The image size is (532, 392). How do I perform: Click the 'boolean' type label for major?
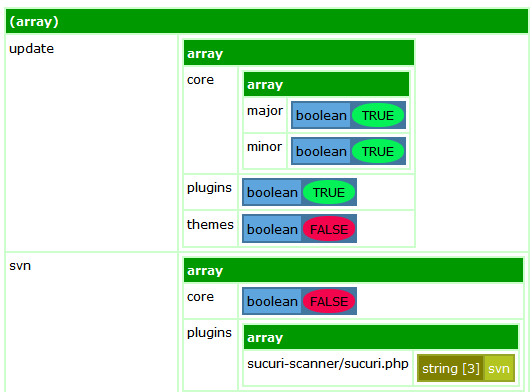pos(321,115)
